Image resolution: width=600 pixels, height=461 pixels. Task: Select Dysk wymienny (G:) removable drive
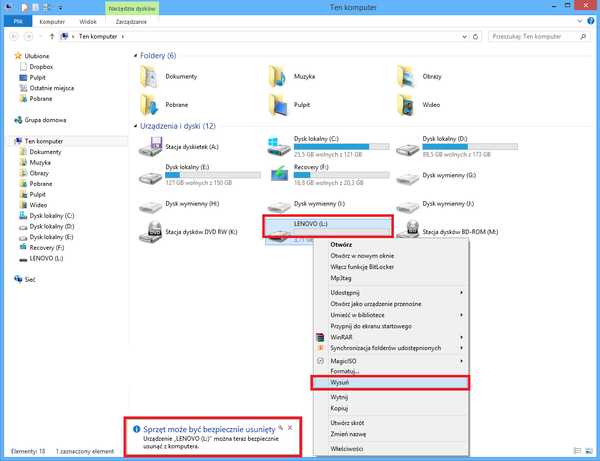[436, 176]
